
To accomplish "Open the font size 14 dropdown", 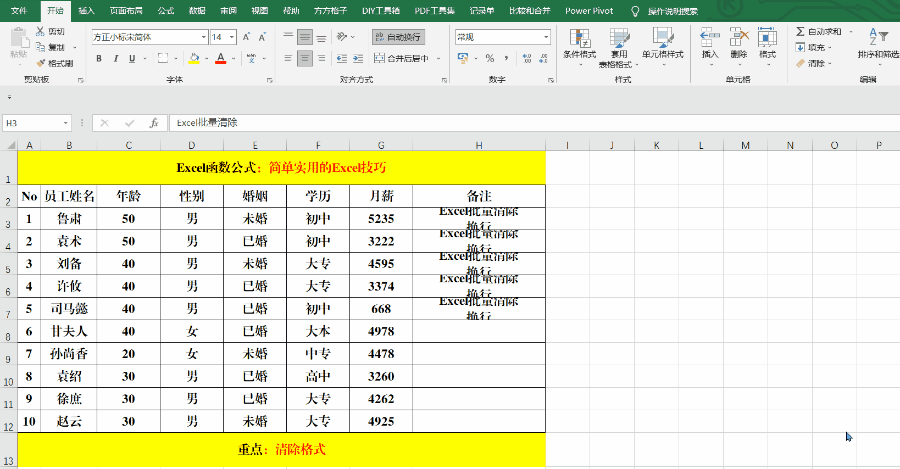I will click(x=232, y=37).
